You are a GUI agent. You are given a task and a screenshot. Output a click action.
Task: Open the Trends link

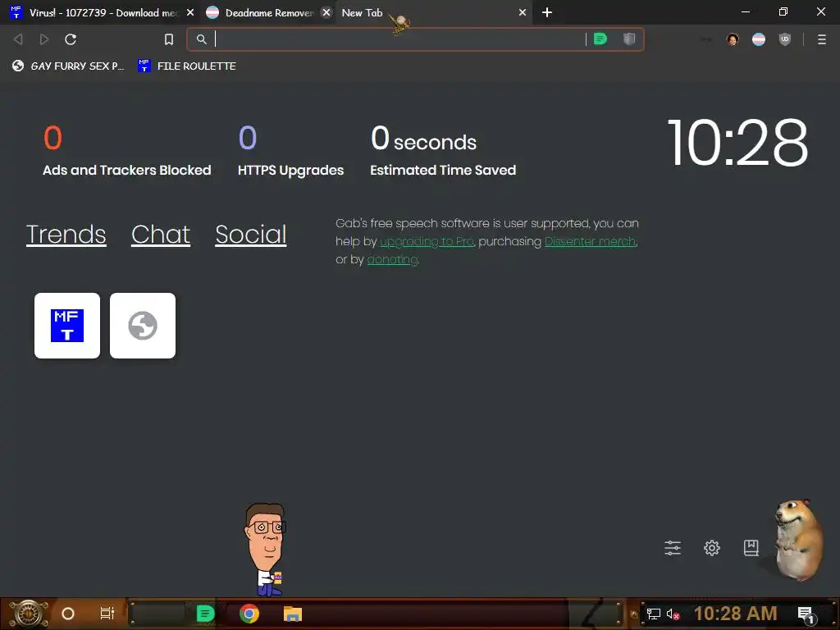[66, 234]
